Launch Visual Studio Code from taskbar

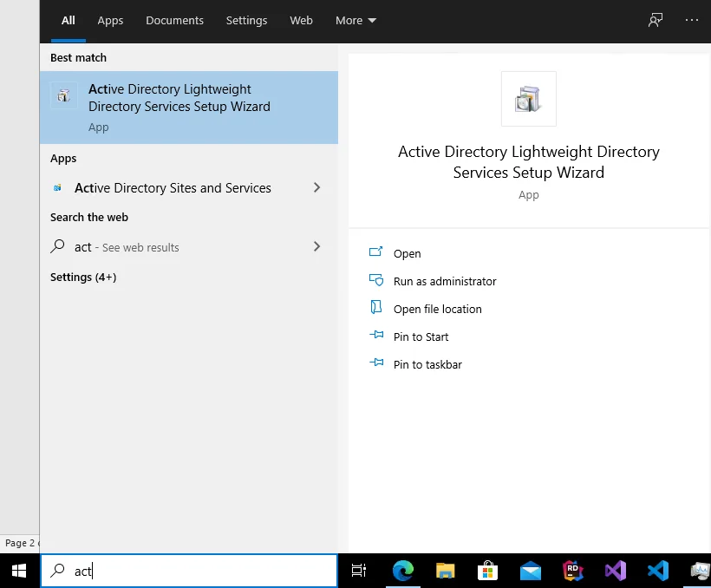657,571
